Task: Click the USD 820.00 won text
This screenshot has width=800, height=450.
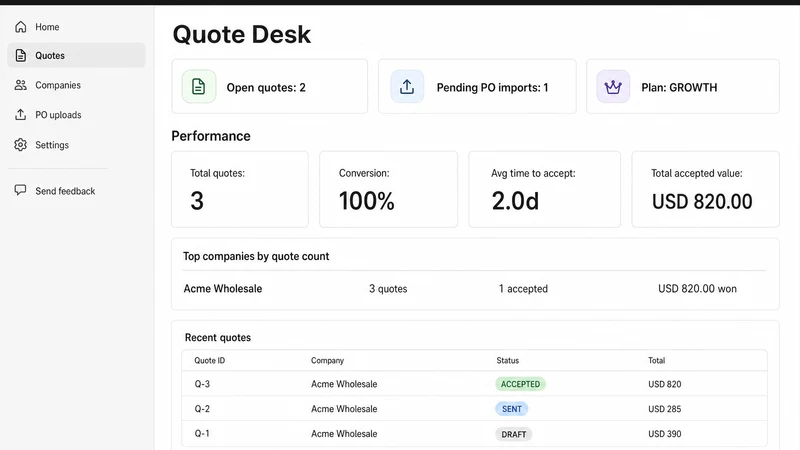Action: [x=697, y=289]
